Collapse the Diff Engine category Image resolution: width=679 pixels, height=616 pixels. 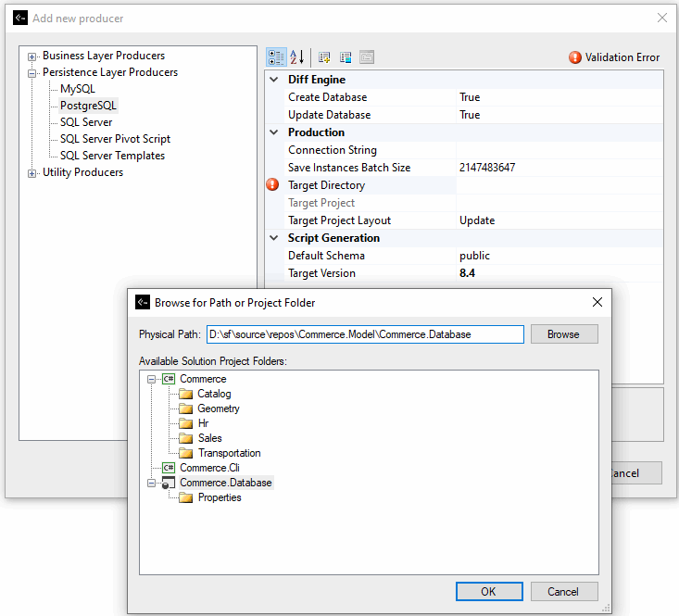pos(274,80)
